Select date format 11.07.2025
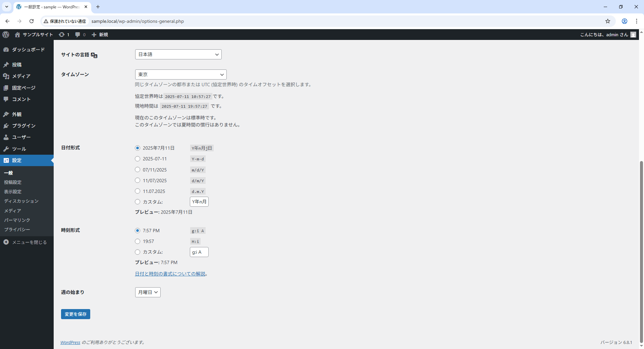Screen dimensions: 644x349 point(138,191)
